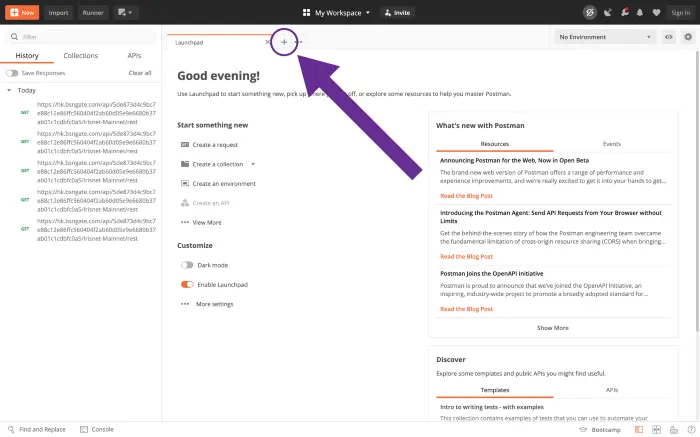Toggle Dark mode switch
This screenshot has width=700, height=437.
pyautogui.click(x=187, y=265)
